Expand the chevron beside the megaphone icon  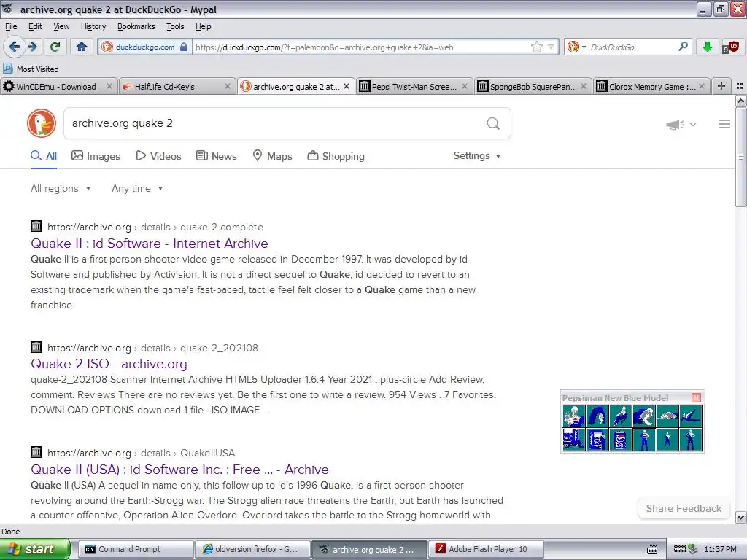(x=693, y=124)
